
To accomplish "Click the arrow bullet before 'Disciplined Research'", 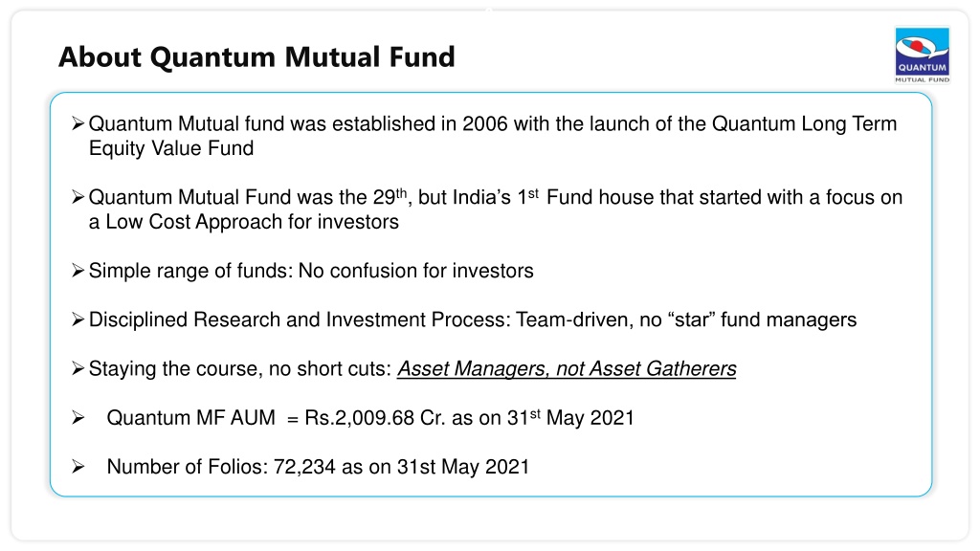I will [x=78, y=320].
